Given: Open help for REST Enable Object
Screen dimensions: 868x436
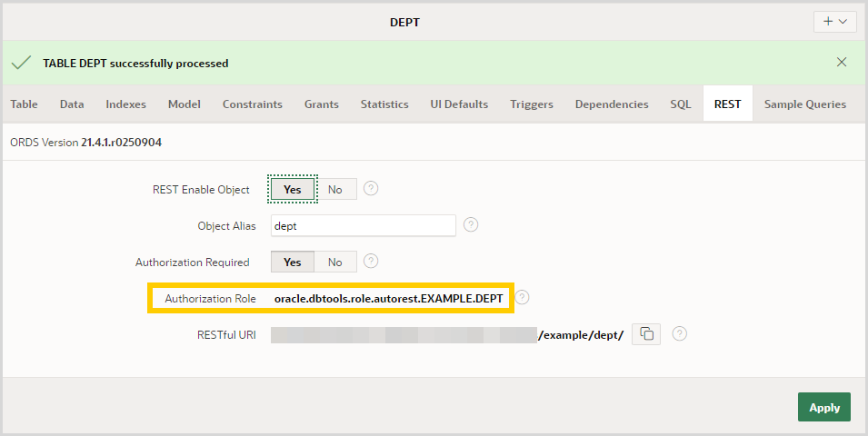Looking at the screenshot, I should click(371, 189).
